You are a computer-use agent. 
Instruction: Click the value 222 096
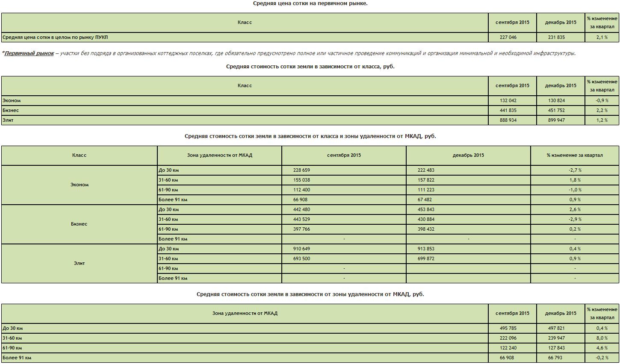[508, 338]
